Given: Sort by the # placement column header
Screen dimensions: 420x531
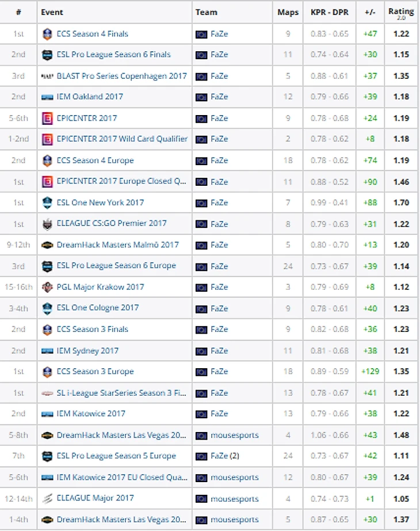Looking at the screenshot, I should tap(18, 13).
